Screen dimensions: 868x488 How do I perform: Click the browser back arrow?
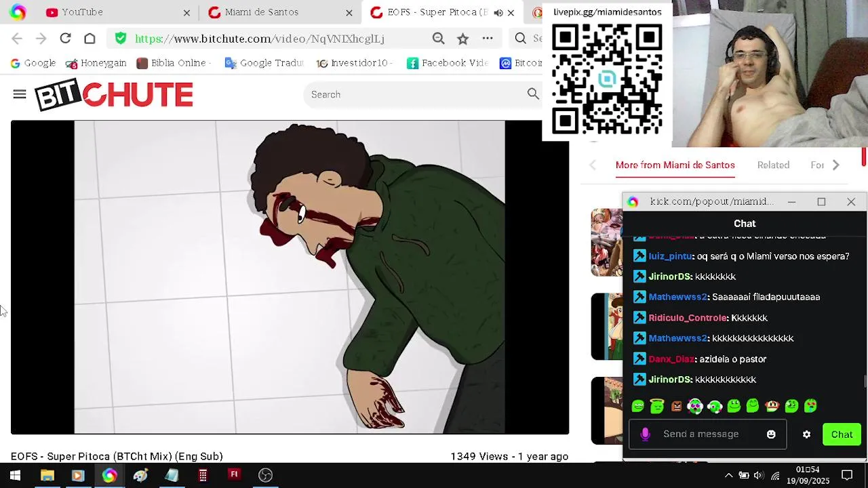pos(17,39)
